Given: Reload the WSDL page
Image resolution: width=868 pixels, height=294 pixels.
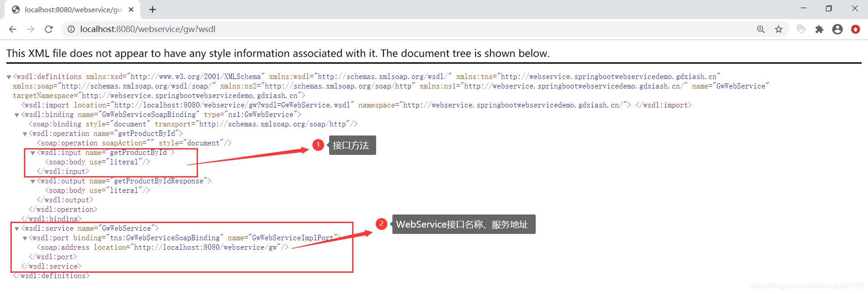Looking at the screenshot, I should click(48, 29).
